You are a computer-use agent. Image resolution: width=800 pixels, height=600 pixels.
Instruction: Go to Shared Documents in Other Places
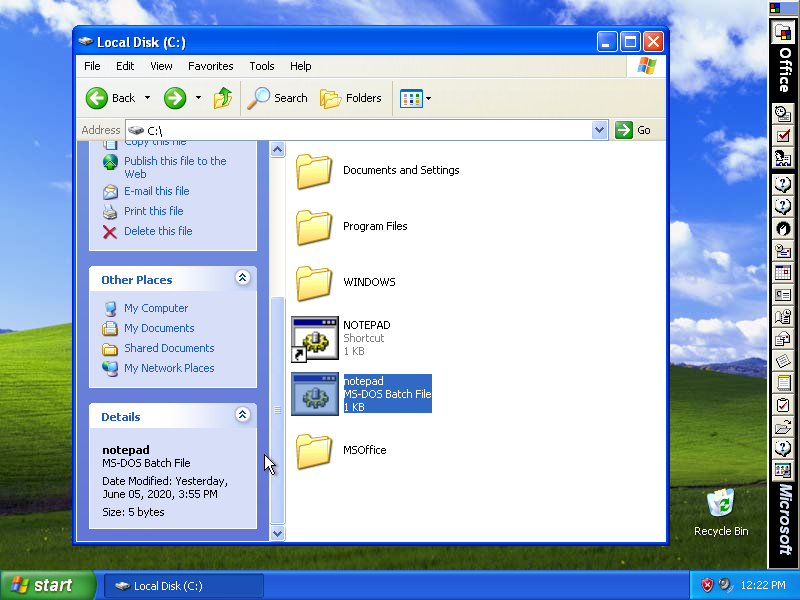[169, 348]
